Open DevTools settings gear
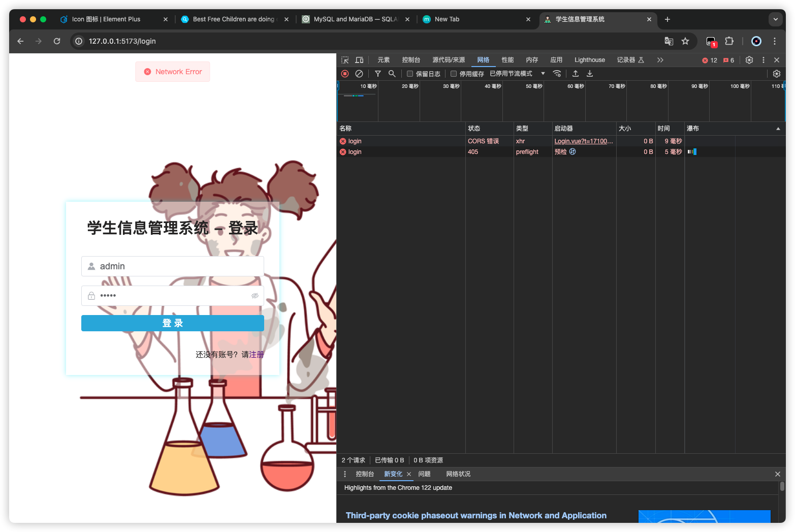The height and width of the screenshot is (532, 795). [749, 60]
